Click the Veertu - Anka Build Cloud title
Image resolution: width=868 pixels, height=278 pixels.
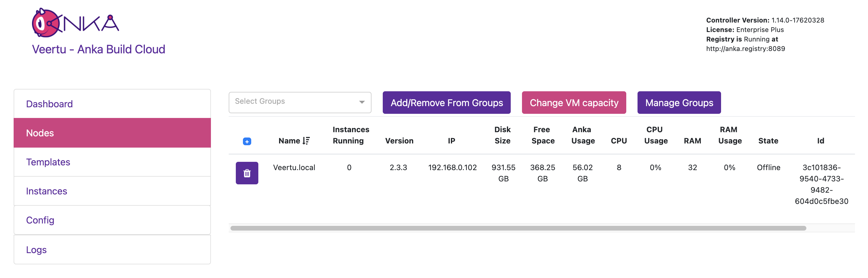click(98, 49)
